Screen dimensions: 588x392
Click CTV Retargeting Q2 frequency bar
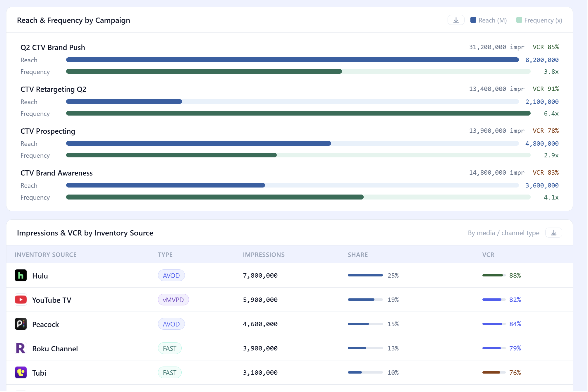(298, 114)
